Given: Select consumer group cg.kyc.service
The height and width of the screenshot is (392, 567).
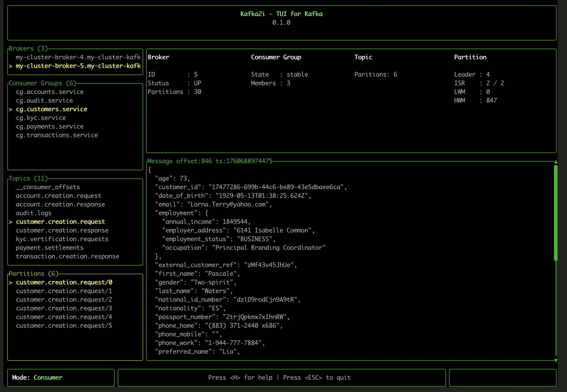Looking at the screenshot, I should [x=41, y=118].
